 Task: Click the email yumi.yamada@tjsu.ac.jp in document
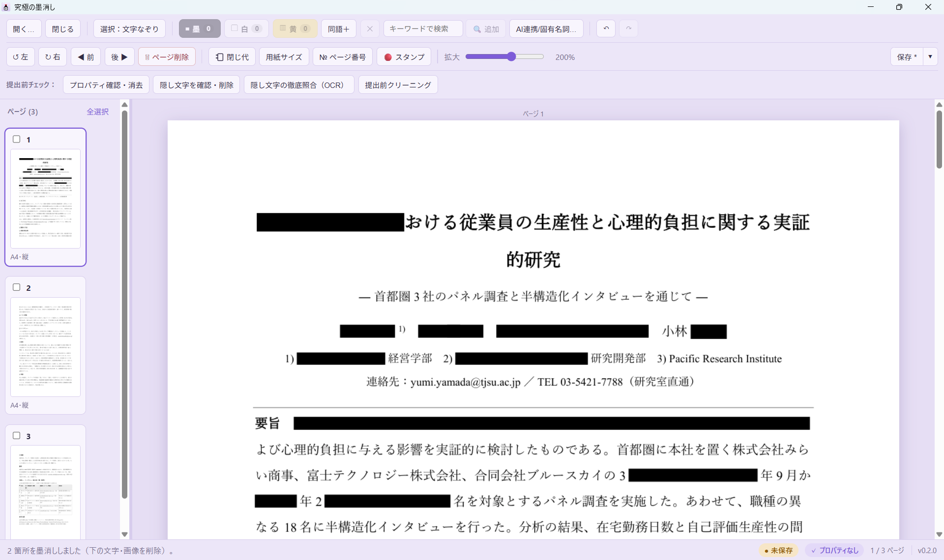465,382
